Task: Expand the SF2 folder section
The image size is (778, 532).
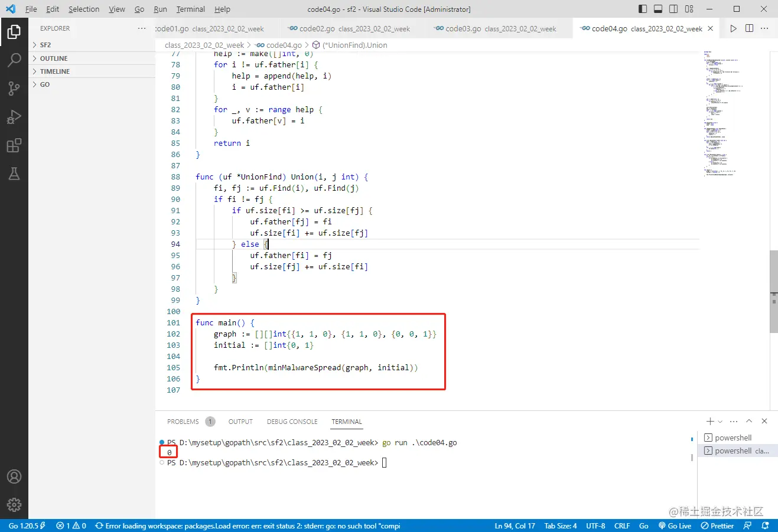Action: pos(92,45)
